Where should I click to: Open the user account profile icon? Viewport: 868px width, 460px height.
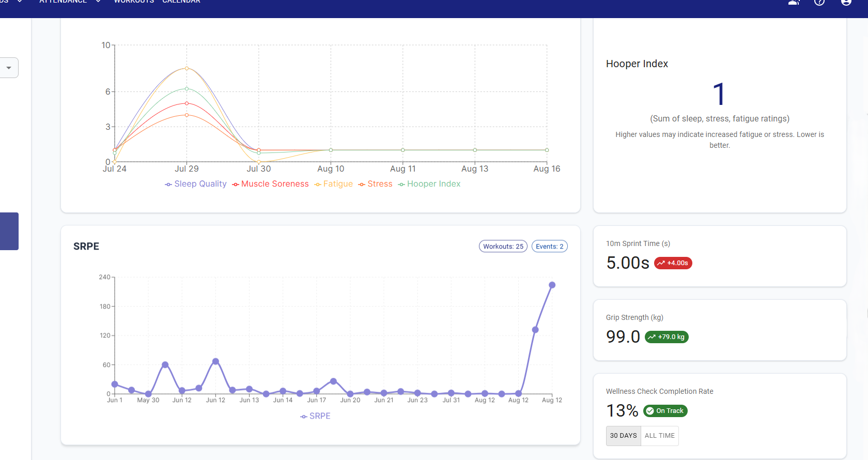tap(846, 2)
